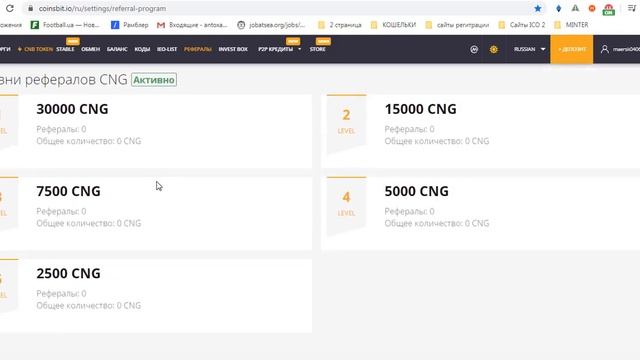Open the IEO-LIST nav item
This screenshot has width=640, height=360.
pos(167,49)
